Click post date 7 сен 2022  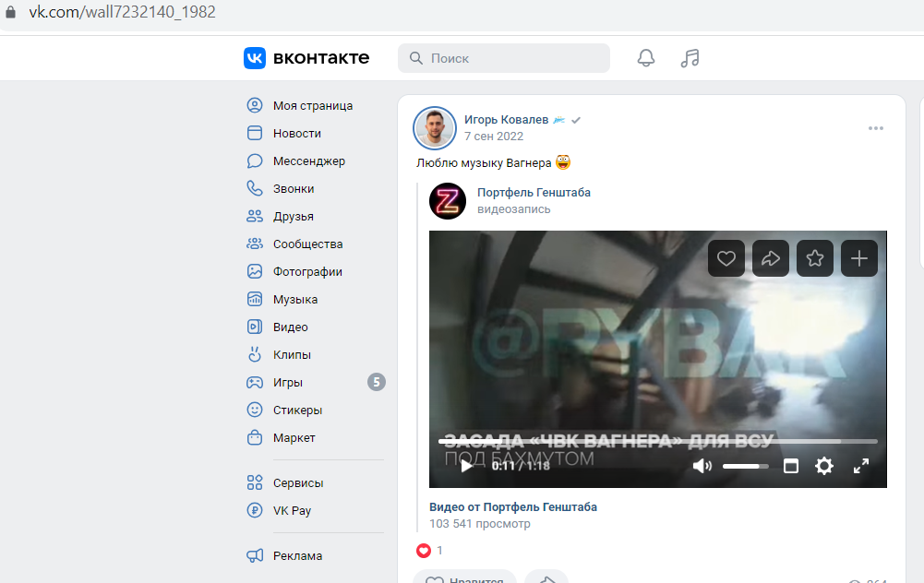[x=494, y=137]
